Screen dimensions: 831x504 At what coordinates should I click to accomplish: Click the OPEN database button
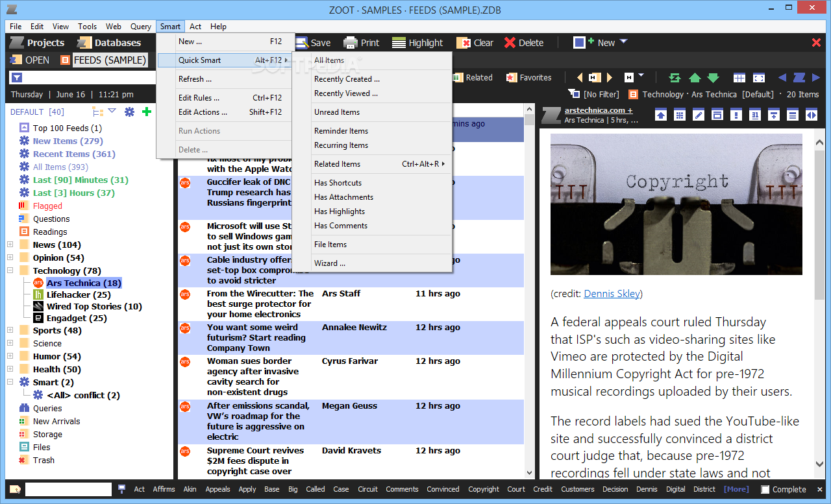[29, 60]
